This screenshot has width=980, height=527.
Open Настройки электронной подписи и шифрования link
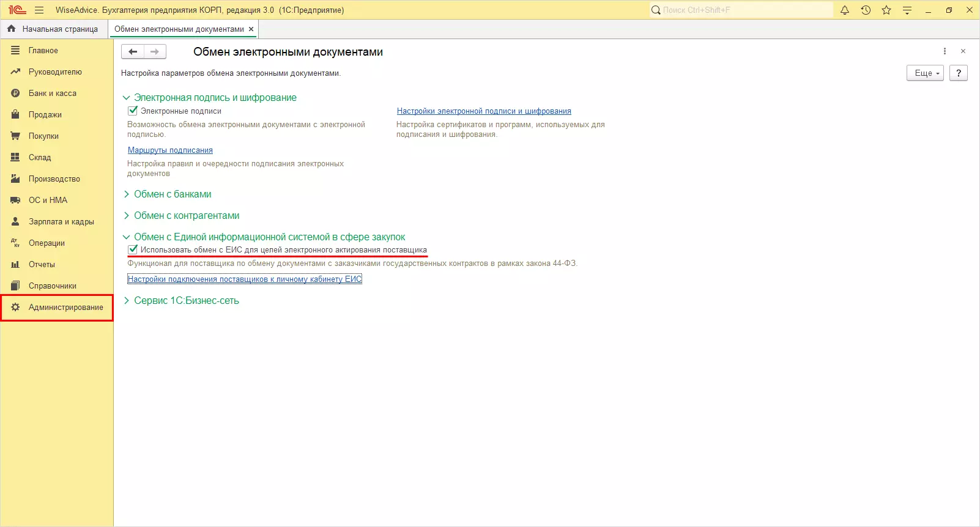point(484,111)
